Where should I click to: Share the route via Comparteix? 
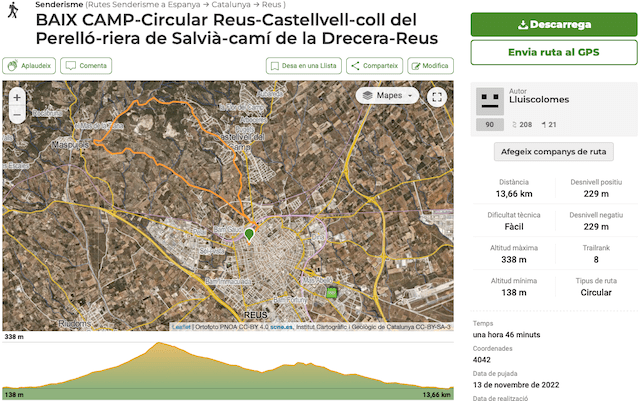374,66
